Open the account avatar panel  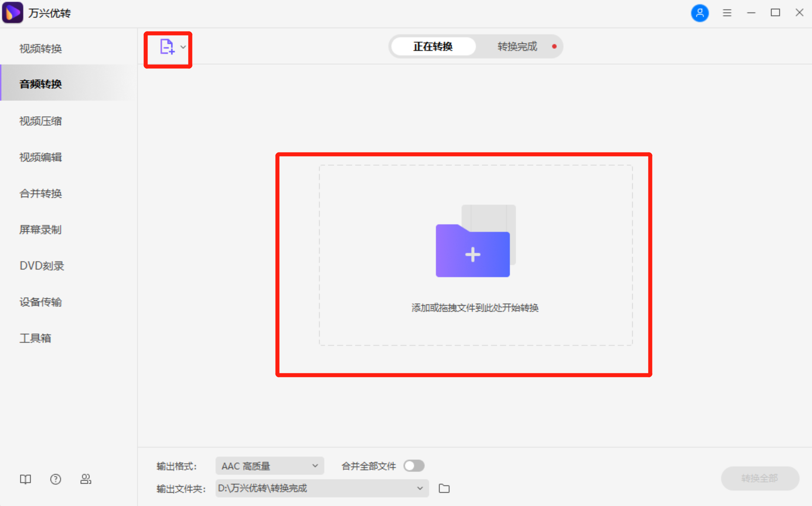click(x=700, y=13)
